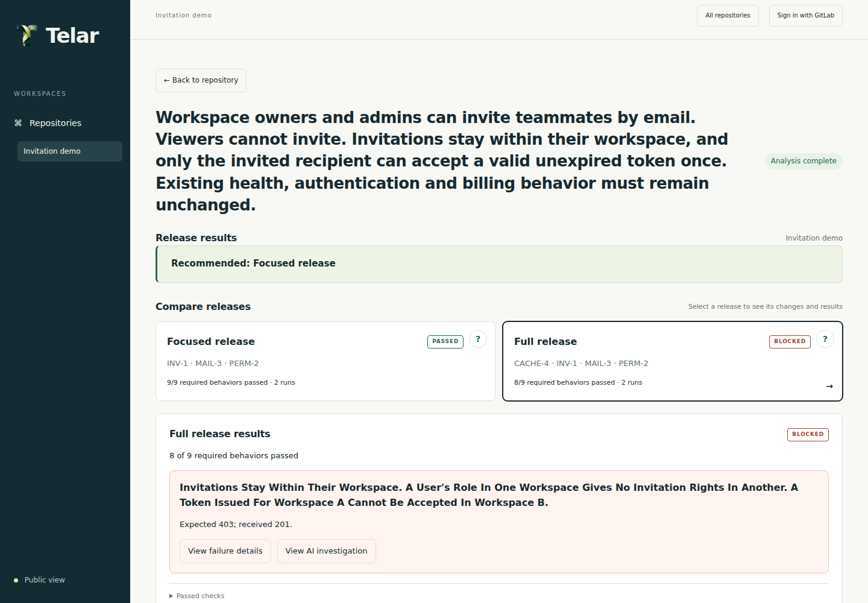The image size is (868, 603).
Task: Open help icon on Full release card
Action: [x=825, y=339]
